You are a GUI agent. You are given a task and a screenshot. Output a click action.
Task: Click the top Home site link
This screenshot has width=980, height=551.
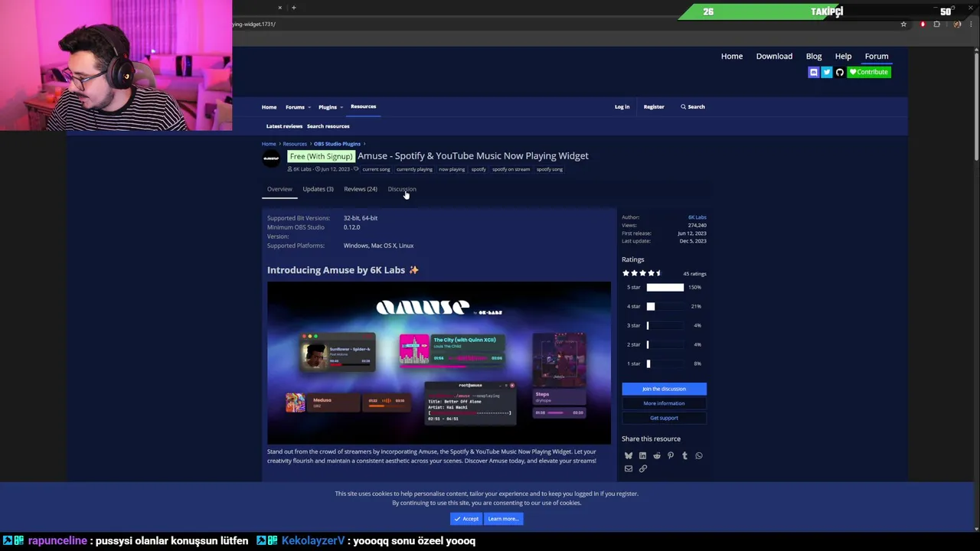[732, 56]
